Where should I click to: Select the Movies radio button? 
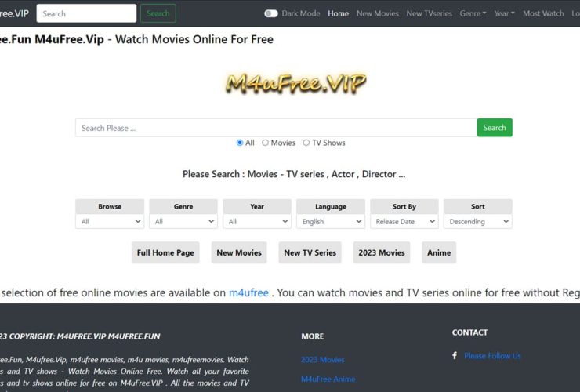click(265, 143)
